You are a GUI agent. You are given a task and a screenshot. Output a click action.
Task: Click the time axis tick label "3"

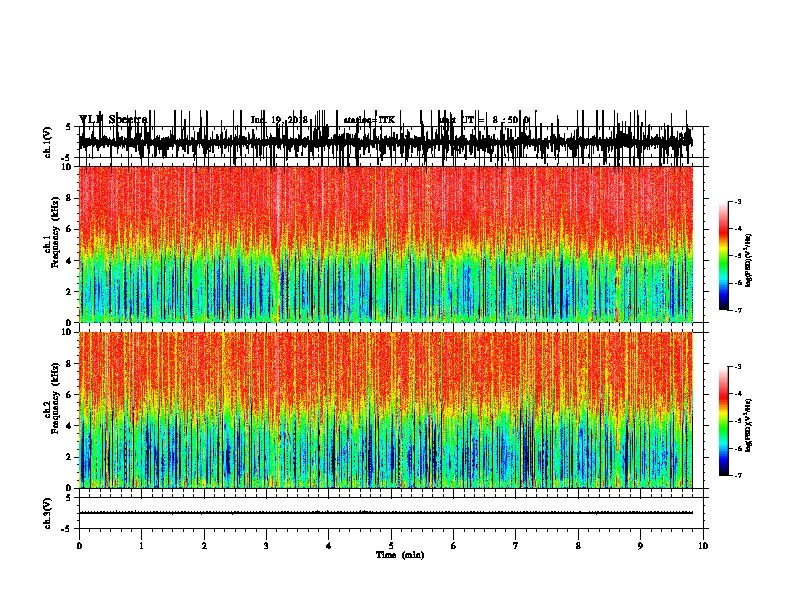(x=266, y=546)
